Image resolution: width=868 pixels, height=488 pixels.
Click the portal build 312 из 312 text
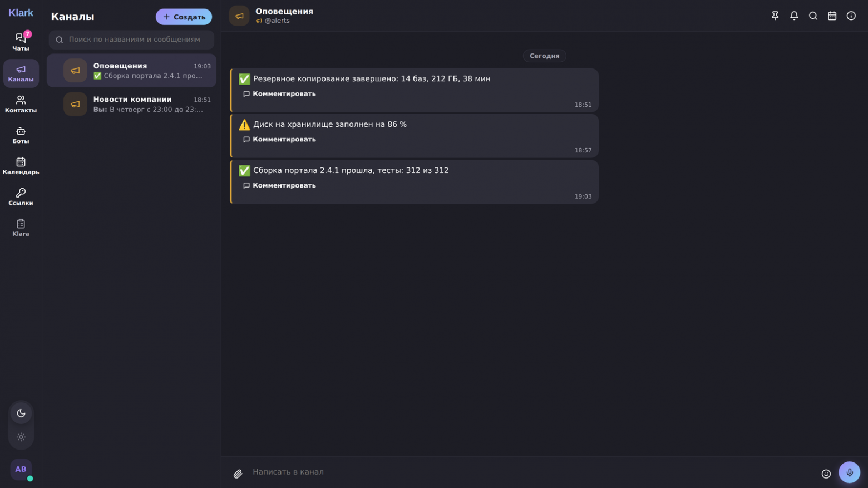point(351,171)
